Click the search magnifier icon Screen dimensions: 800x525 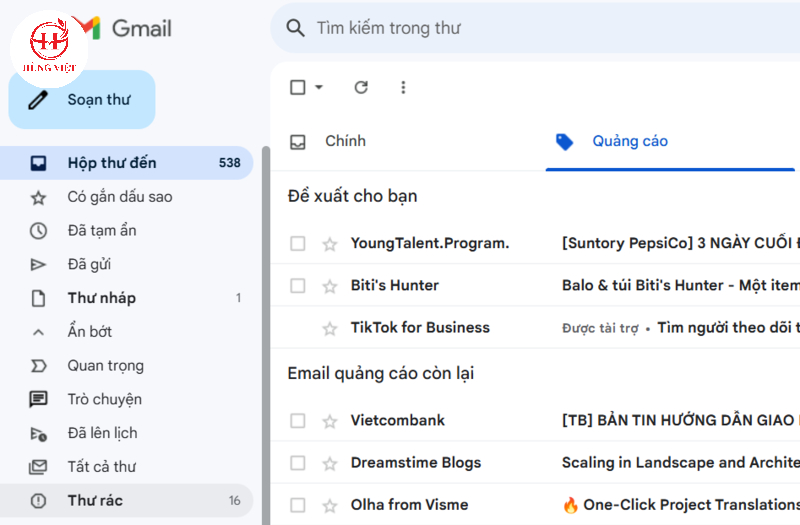click(295, 28)
